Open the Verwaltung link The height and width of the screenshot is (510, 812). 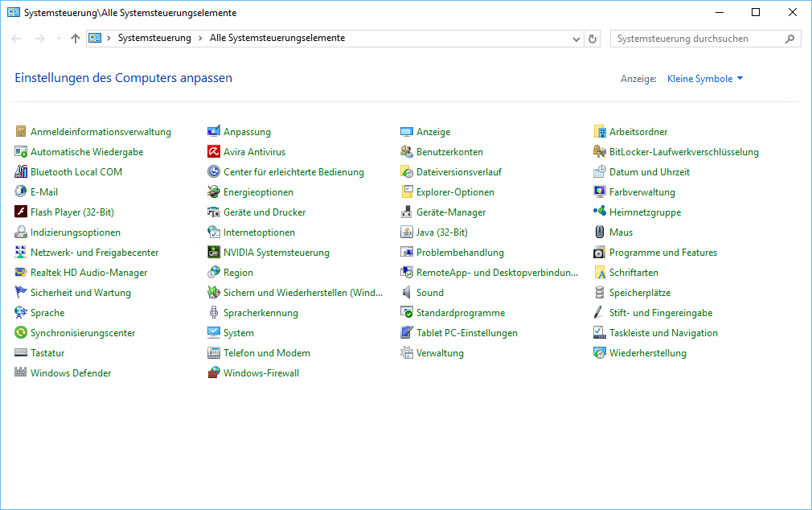[440, 353]
